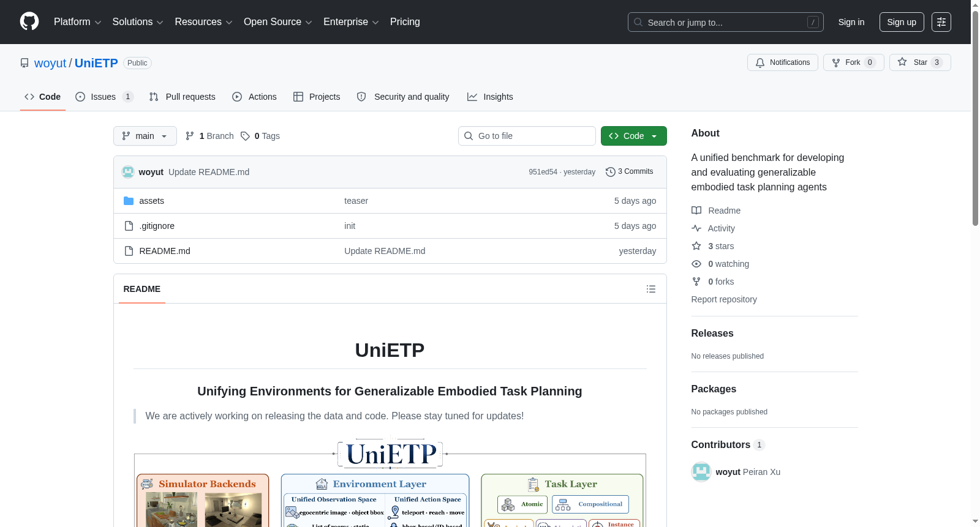Open the Pull requests tab
The image size is (980, 527).
[183, 97]
